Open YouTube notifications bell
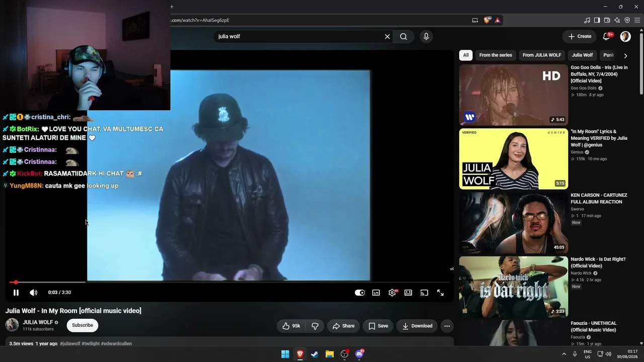The height and width of the screenshot is (362, 644). click(607, 36)
